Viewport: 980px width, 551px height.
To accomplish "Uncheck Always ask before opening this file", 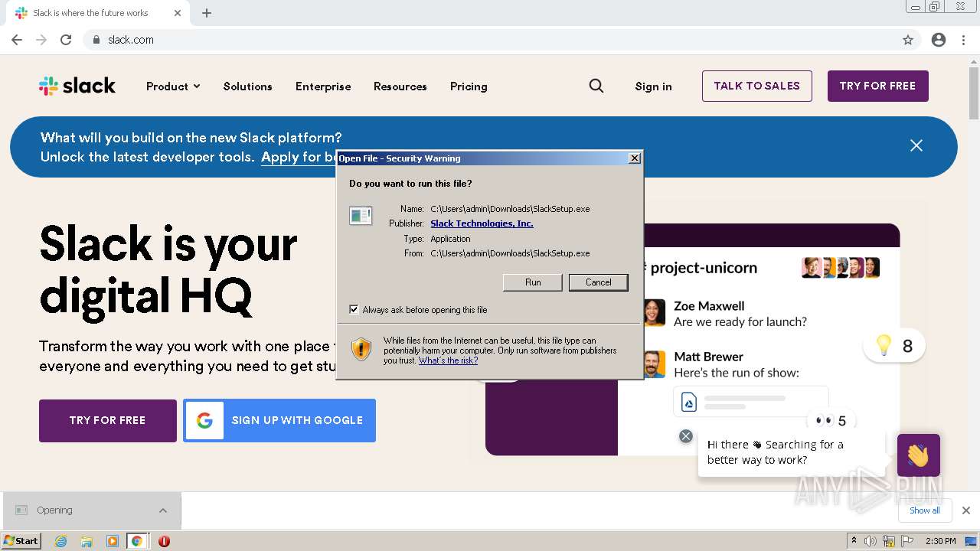I will pos(354,310).
